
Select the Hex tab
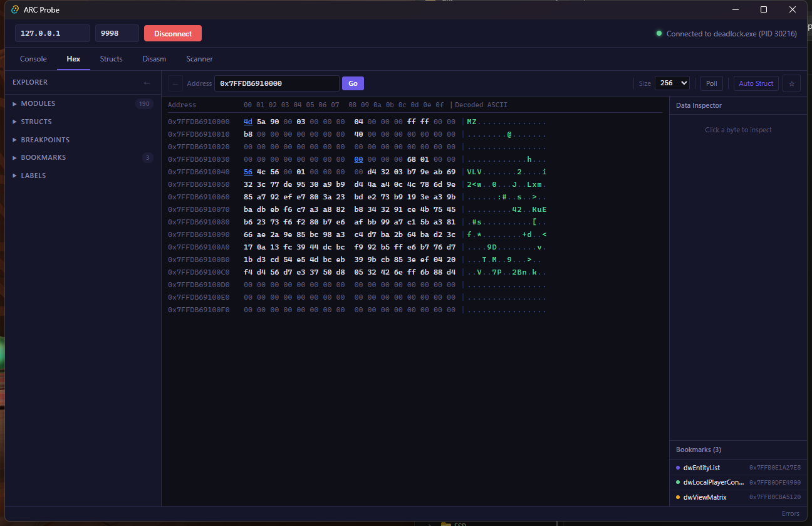(73, 59)
